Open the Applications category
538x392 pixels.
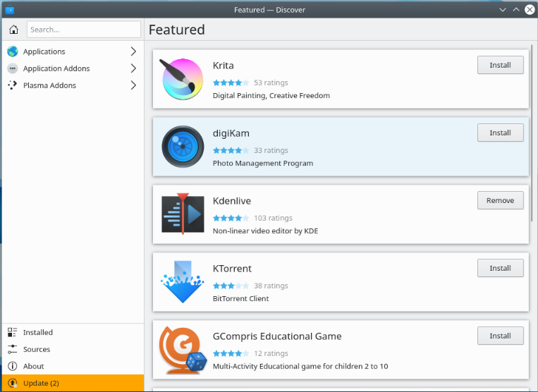[73, 51]
